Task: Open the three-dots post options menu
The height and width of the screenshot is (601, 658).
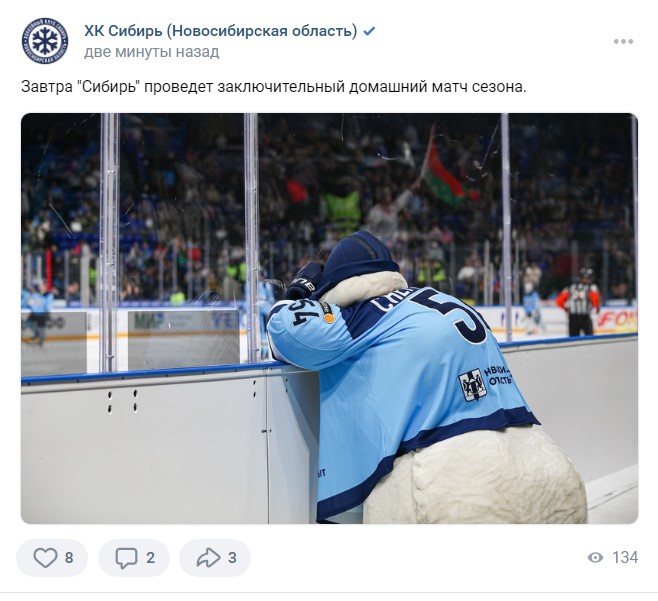Action: (x=623, y=41)
